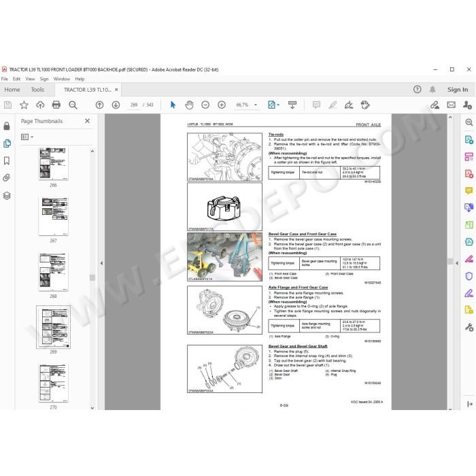Go to previous page with up arrow

point(99,105)
